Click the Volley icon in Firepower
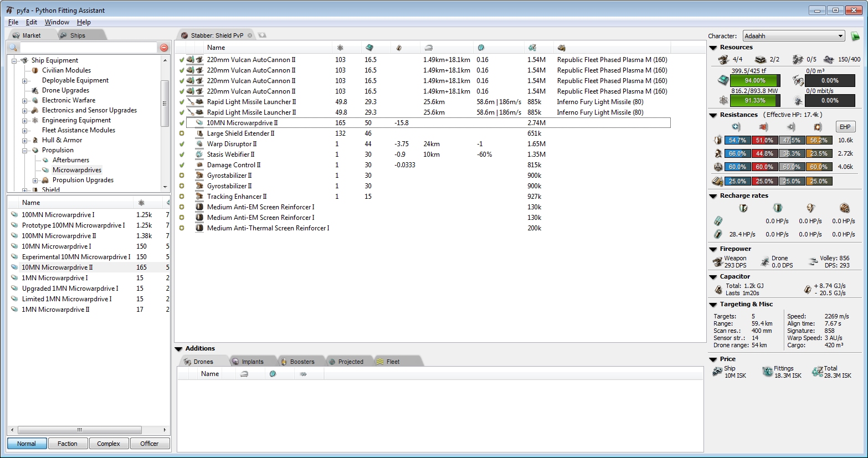This screenshot has height=458, width=868. 813,261
